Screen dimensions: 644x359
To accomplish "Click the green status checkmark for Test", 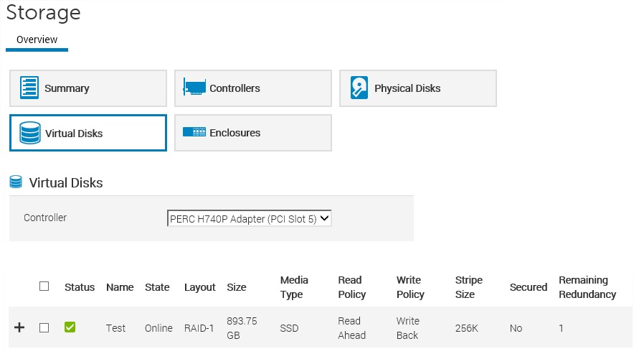I will (x=70, y=327).
